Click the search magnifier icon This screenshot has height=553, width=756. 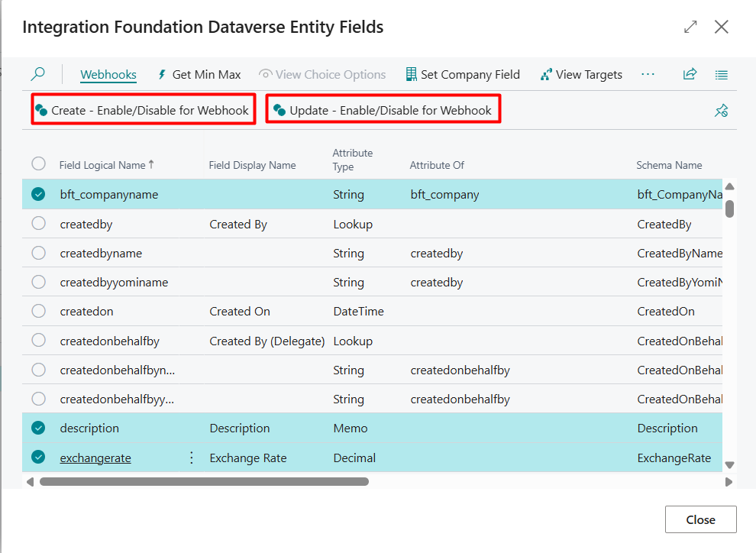point(37,74)
